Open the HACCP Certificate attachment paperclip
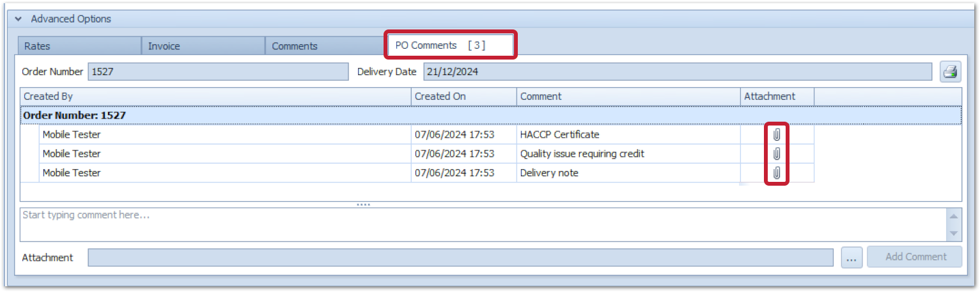 coord(777,135)
